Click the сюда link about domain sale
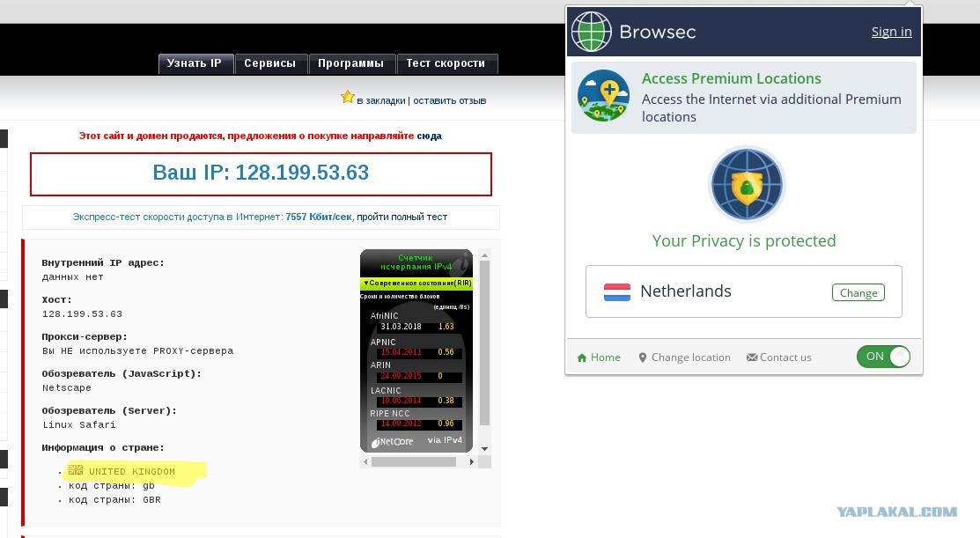This screenshot has height=538, width=980. [430, 136]
